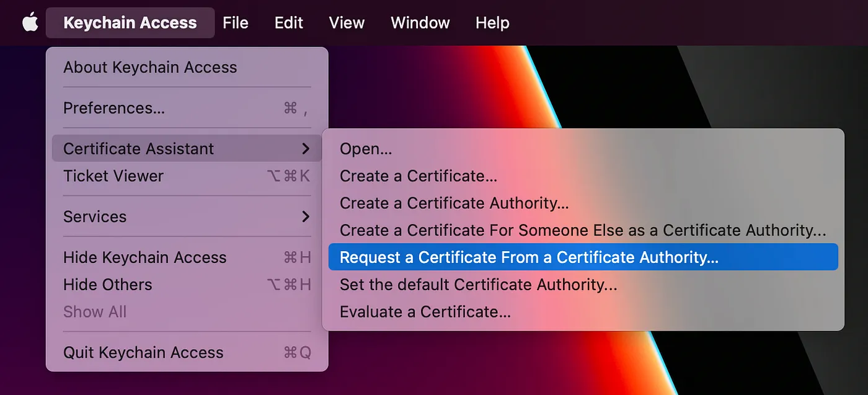Open the Window menu
Screen dimensions: 868x395
coord(420,23)
